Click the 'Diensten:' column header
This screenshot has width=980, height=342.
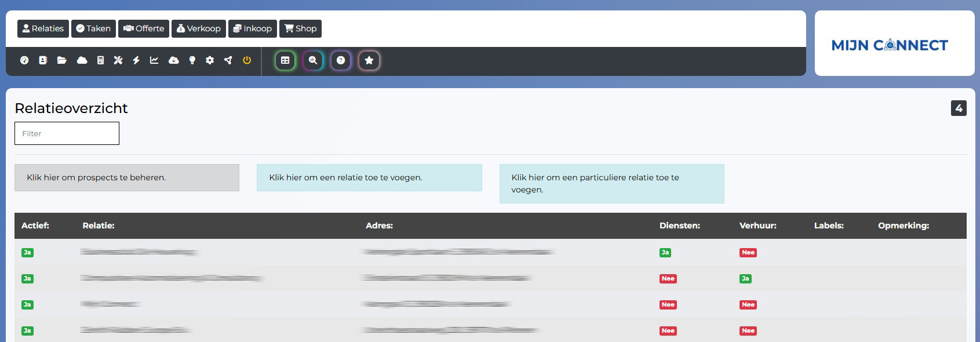pyautogui.click(x=680, y=225)
